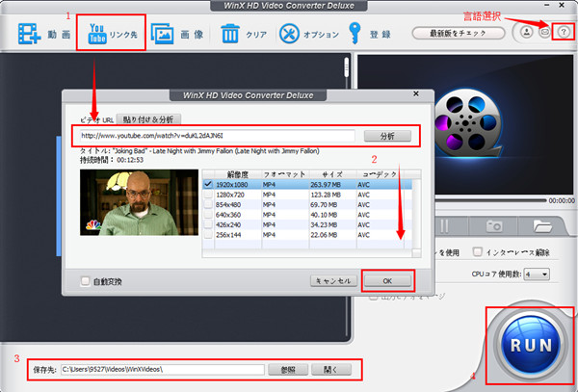Check the 426x240 resolution checkbox

tap(208, 224)
